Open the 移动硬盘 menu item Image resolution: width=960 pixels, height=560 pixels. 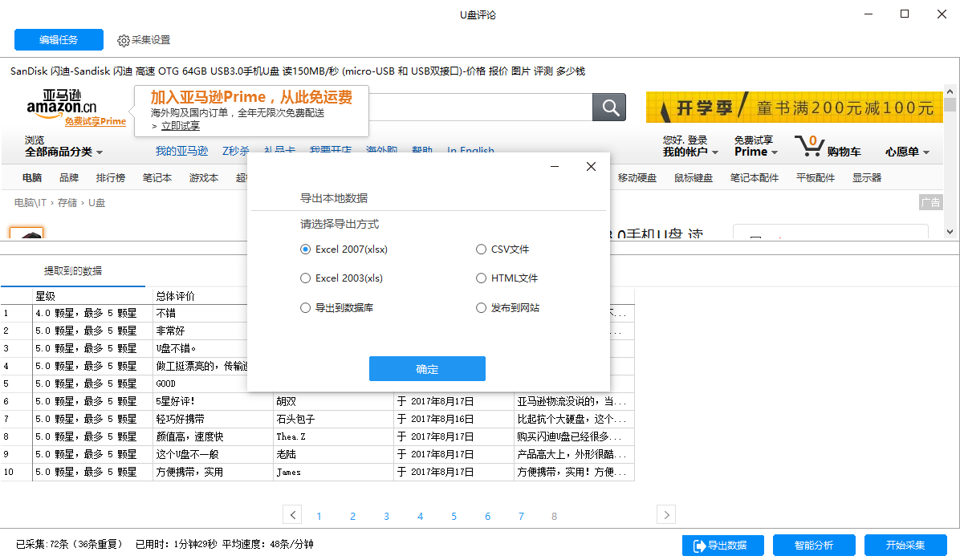pyautogui.click(x=637, y=178)
